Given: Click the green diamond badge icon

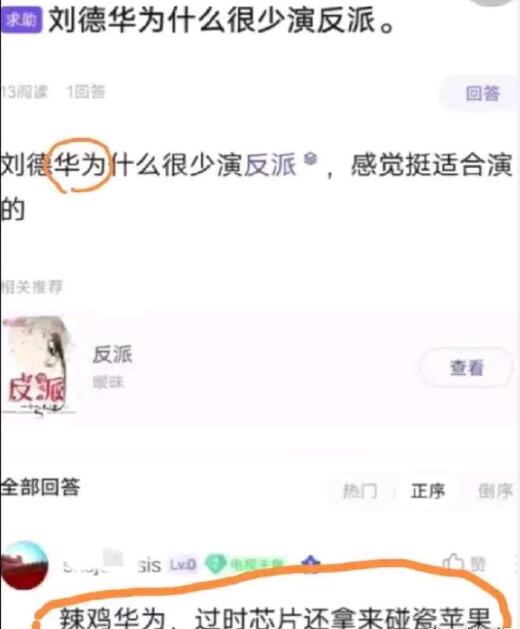Looking at the screenshot, I should click(216, 564).
